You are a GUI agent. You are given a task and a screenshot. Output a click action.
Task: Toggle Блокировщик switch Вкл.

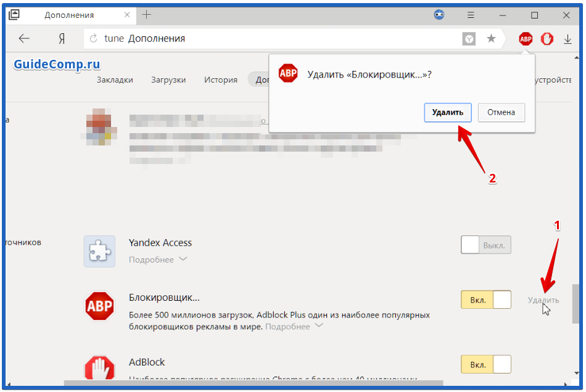(486, 300)
